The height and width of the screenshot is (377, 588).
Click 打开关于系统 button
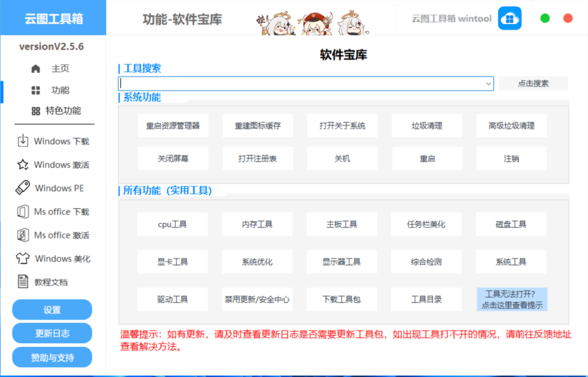click(x=342, y=126)
